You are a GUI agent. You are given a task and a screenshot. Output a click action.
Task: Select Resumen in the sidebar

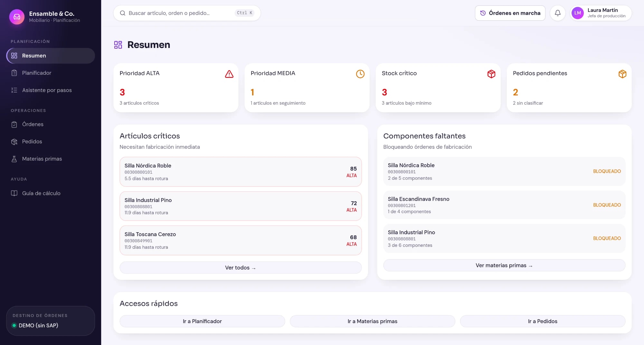click(x=51, y=56)
